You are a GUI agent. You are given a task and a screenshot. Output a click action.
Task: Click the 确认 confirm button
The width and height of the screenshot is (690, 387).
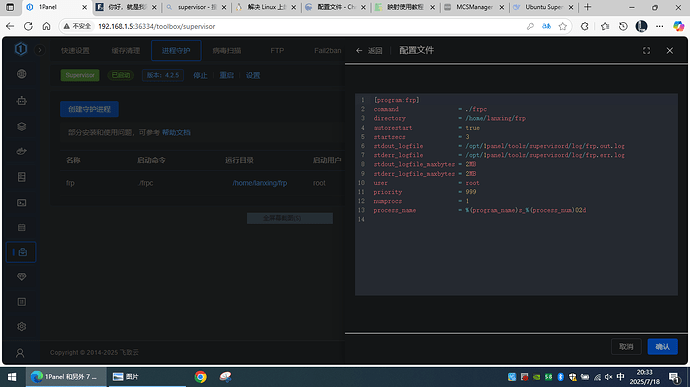pos(662,347)
